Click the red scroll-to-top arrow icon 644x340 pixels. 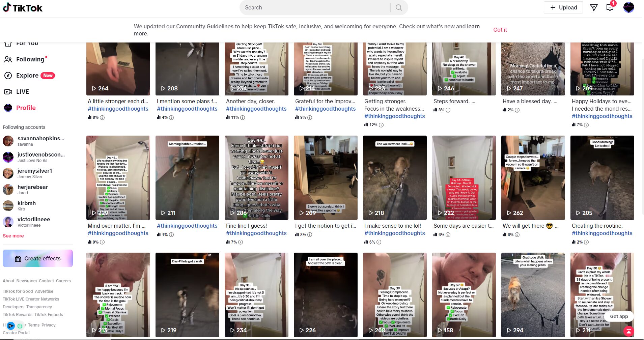point(628,332)
